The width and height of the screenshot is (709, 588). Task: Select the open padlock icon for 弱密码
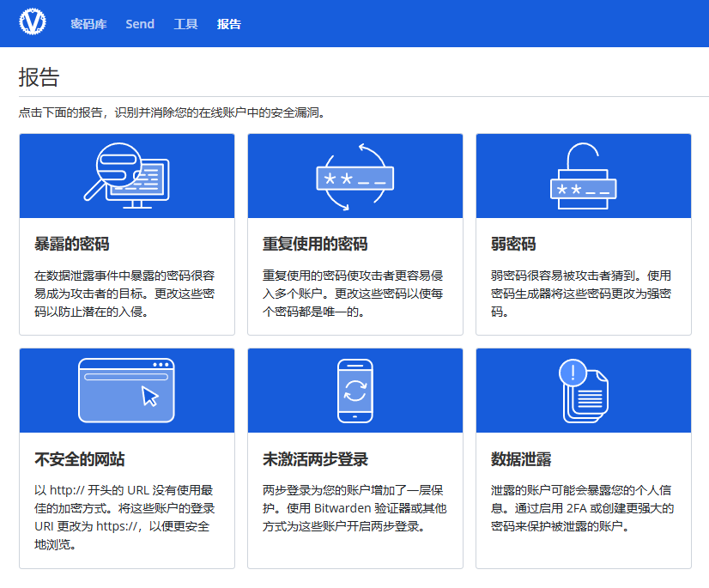(584, 176)
